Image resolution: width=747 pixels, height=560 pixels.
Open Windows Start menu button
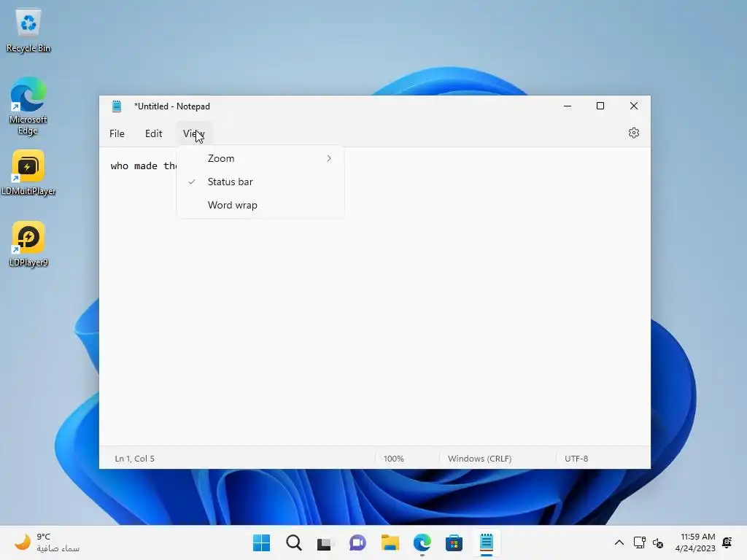[x=261, y=542]
